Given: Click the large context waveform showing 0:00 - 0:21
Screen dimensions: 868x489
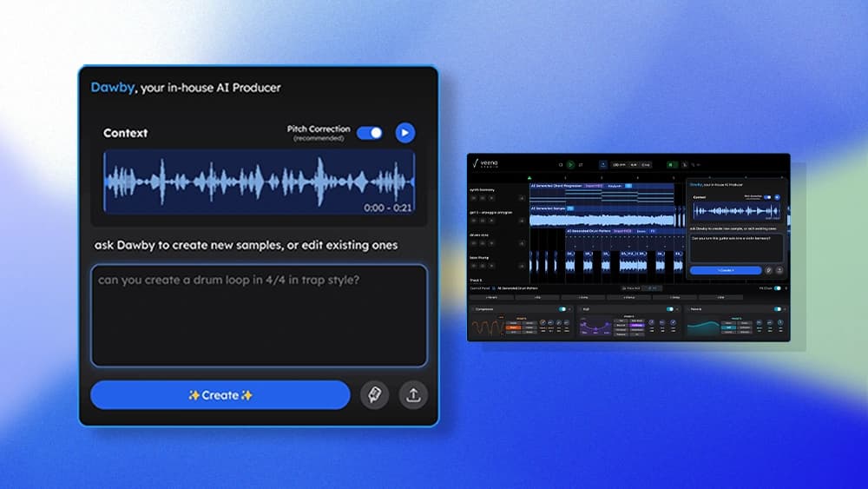Looking at the screenshot, I should pos(259,182).
